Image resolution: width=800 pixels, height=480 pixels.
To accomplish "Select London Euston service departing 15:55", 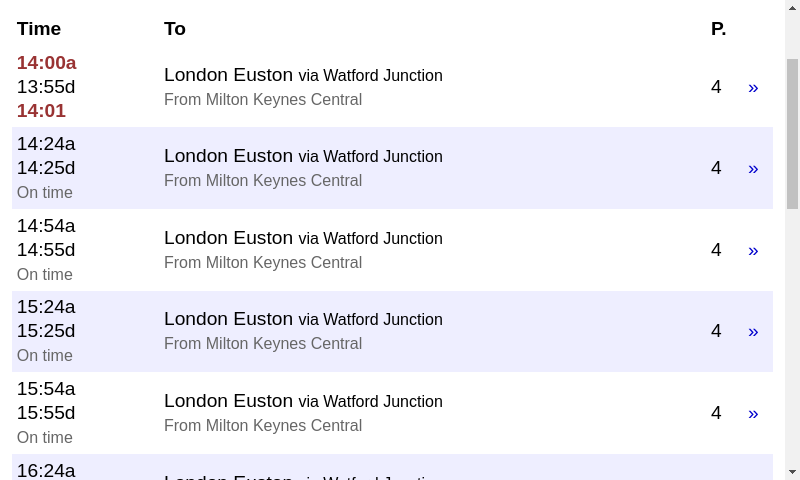I will tap(392, 413).
